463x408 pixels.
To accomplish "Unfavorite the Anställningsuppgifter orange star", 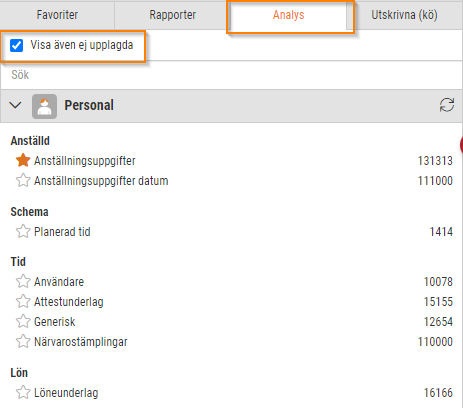I will point(23,160).
